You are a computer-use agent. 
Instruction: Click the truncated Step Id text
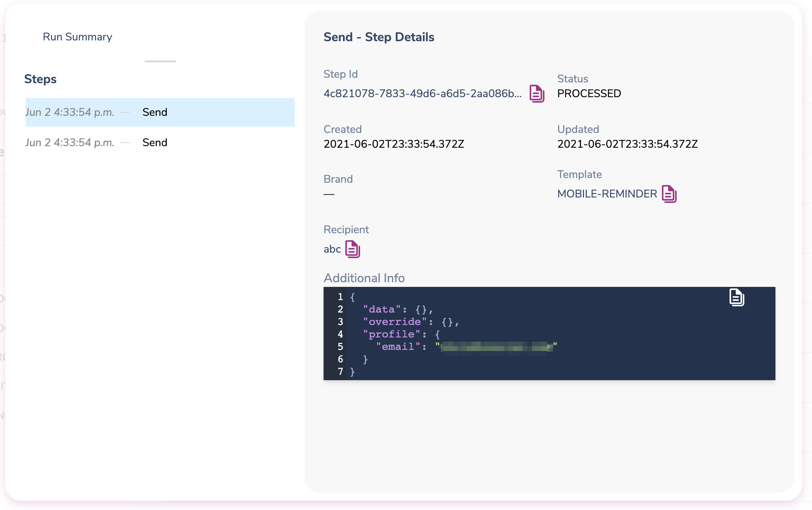422,94
